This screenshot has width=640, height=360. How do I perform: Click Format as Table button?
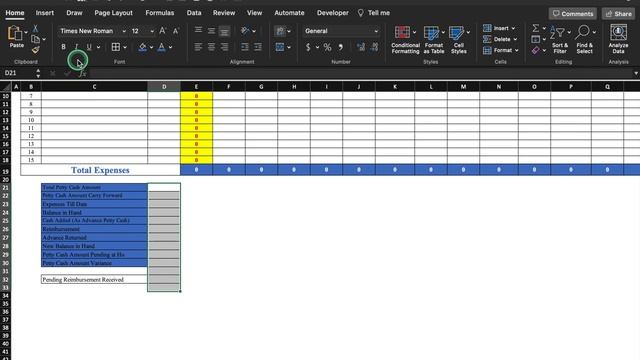433,39
